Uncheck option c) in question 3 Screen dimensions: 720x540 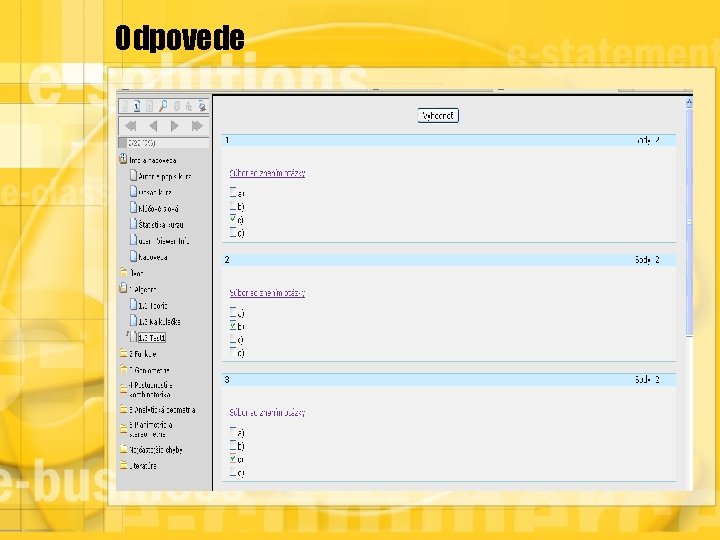[233, 459]
